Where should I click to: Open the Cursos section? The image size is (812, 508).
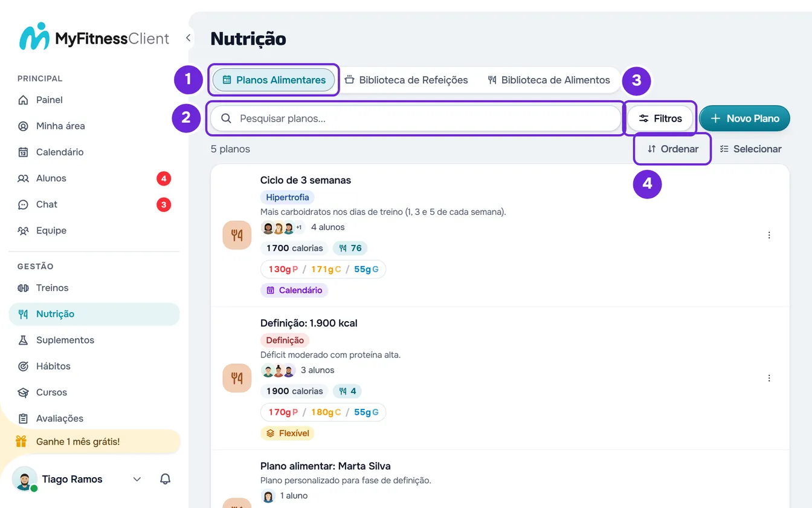tap(94, 392)
